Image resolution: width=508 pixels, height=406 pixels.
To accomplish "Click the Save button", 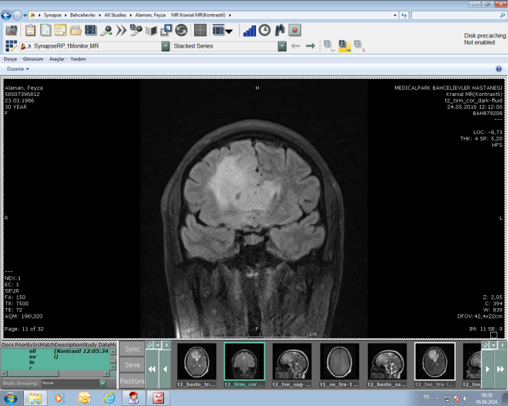I will tap(132, 365).
